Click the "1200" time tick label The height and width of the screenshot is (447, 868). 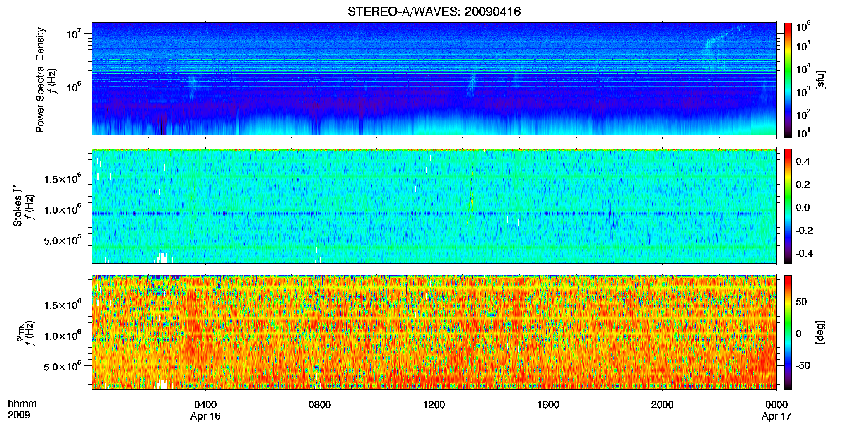point(434,405)
